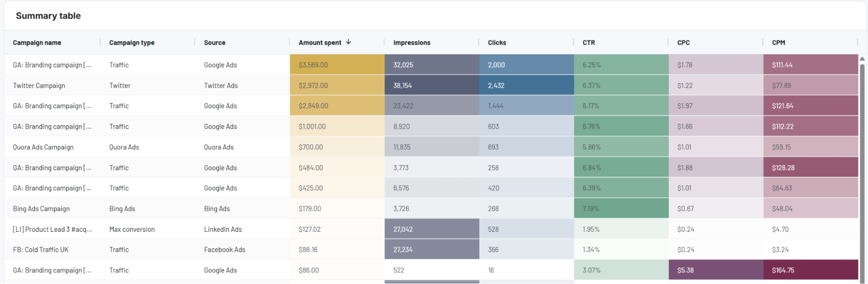Click the $1,001.00 amount spent cell

pyautogui.click(x=337, y=127)
